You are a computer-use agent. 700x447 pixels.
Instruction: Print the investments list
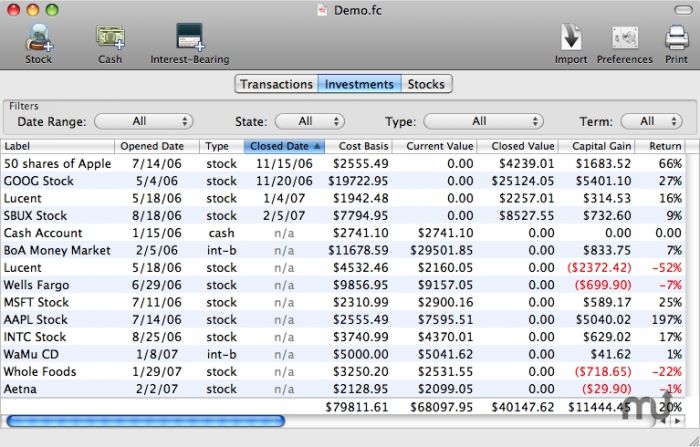click(676, 44)
